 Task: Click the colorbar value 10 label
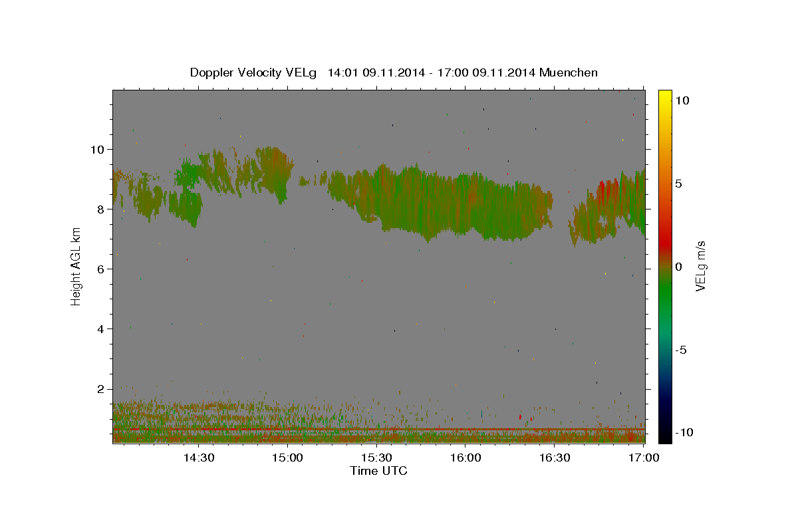coord(682,100)
